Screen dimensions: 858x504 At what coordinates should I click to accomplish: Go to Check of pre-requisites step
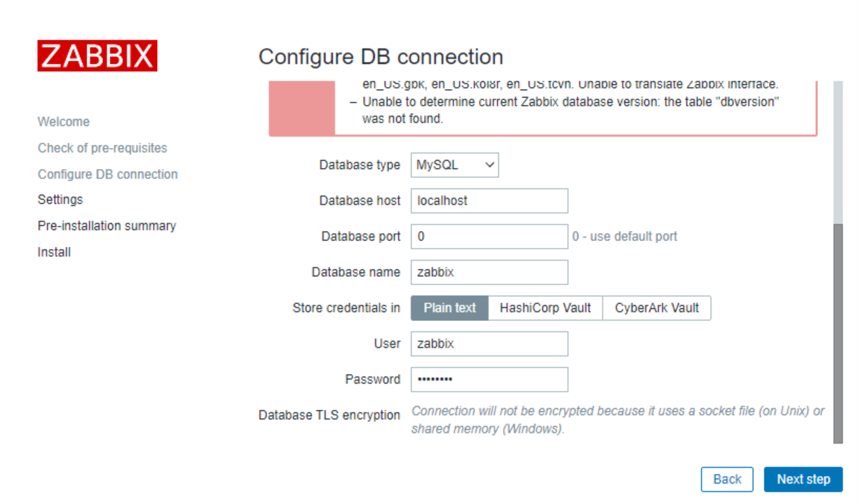[x=102, y=148]
